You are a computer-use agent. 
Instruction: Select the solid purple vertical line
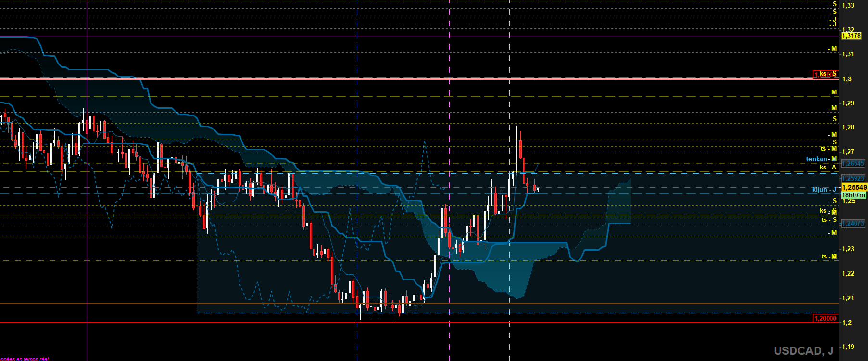point(87,180)
